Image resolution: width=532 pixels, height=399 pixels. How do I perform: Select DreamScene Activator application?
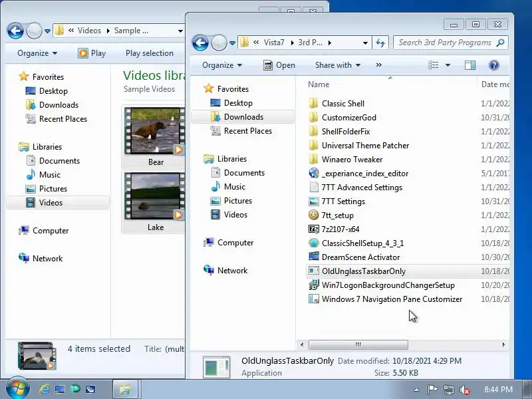(x=360, y=257)
